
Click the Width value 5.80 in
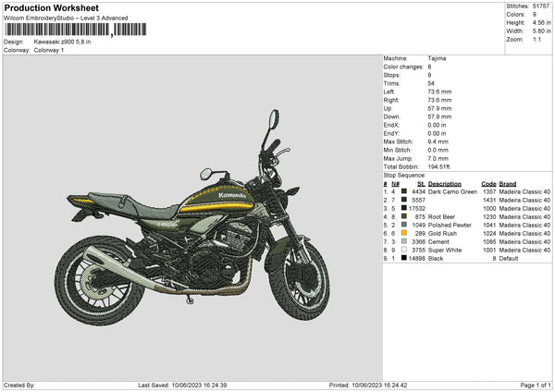click(542, 31)
